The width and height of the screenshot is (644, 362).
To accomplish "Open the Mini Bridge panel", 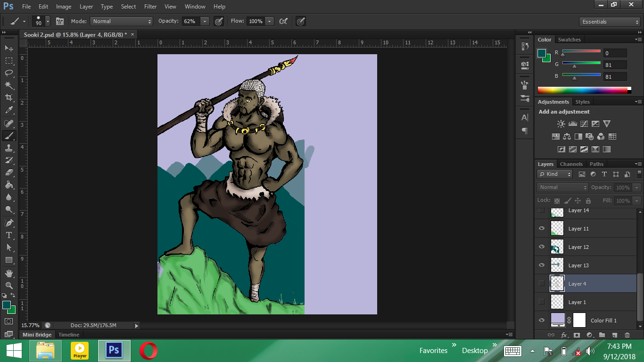I will (x=37, y=335).
